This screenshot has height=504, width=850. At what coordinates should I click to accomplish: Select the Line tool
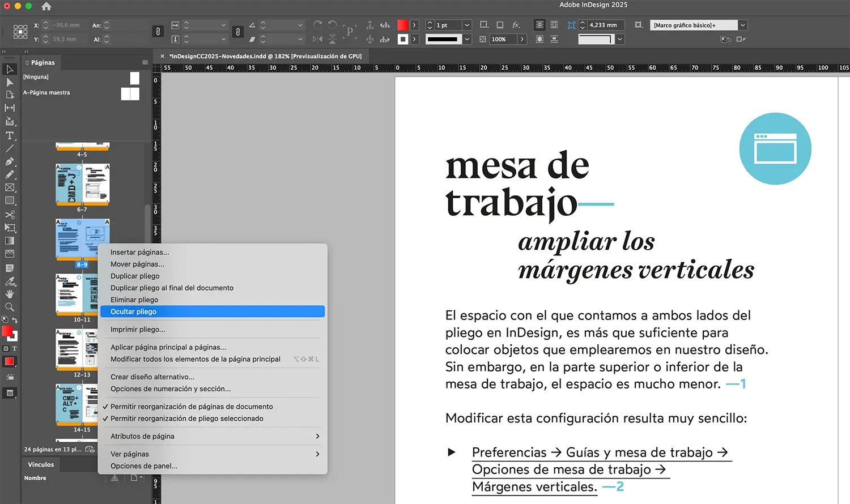pyautogui.click(x=10, y=148)
